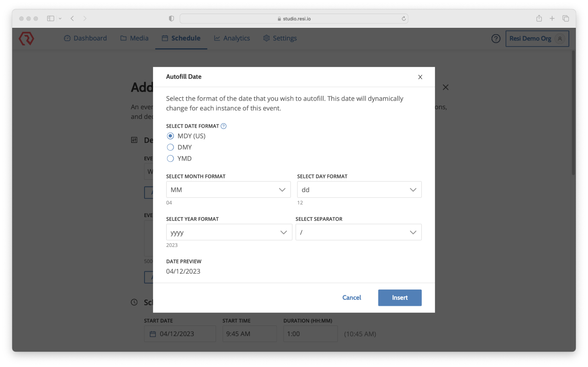Open the Media section icon
The width and height of the screenshot is (588, 367).
coord(123,38)
